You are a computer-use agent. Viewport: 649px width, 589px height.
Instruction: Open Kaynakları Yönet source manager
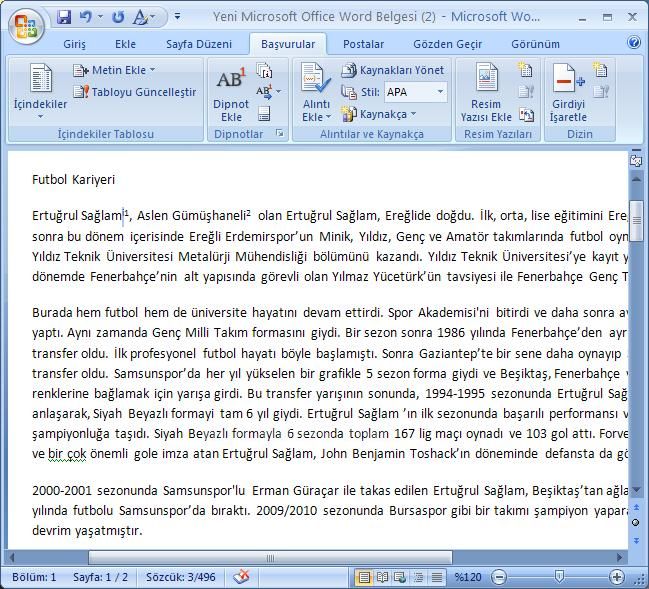(x=393, y=70)
